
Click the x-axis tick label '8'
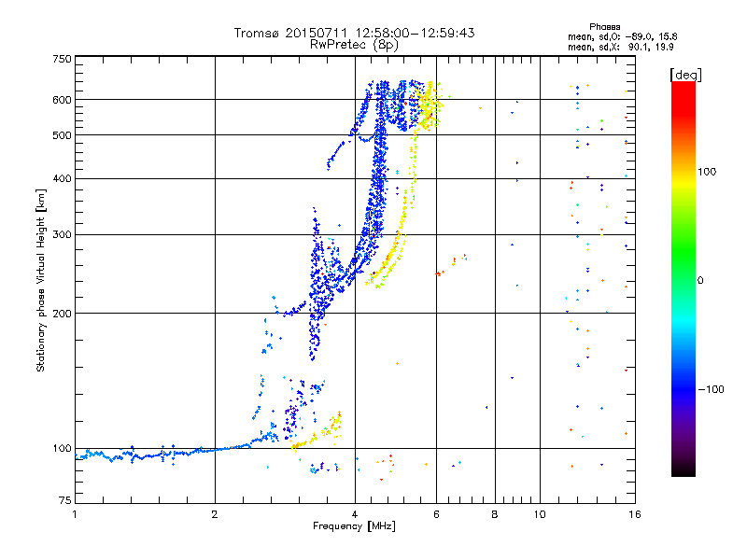pos(495,514)
